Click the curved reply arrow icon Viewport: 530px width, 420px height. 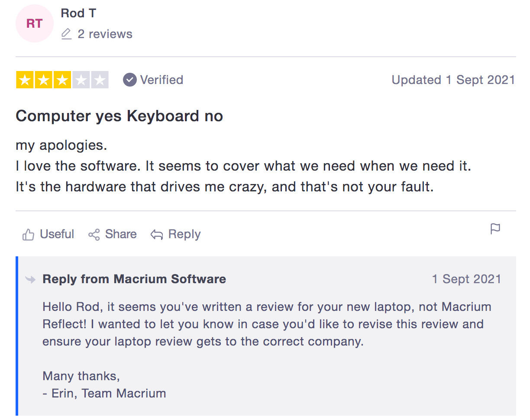[156, 235]
